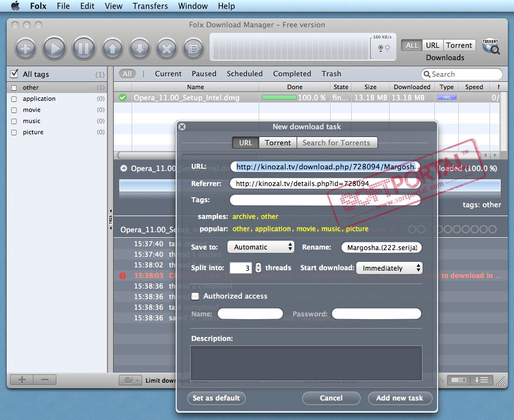514x420 pixels.
Task: Check the 'application' tag checkbox
Action: [14, 99]
